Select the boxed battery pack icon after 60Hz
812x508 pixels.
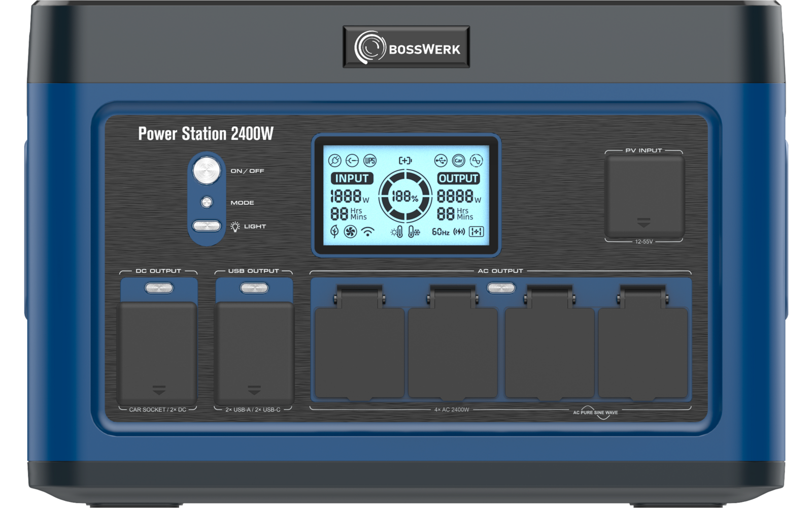[477, 232]
